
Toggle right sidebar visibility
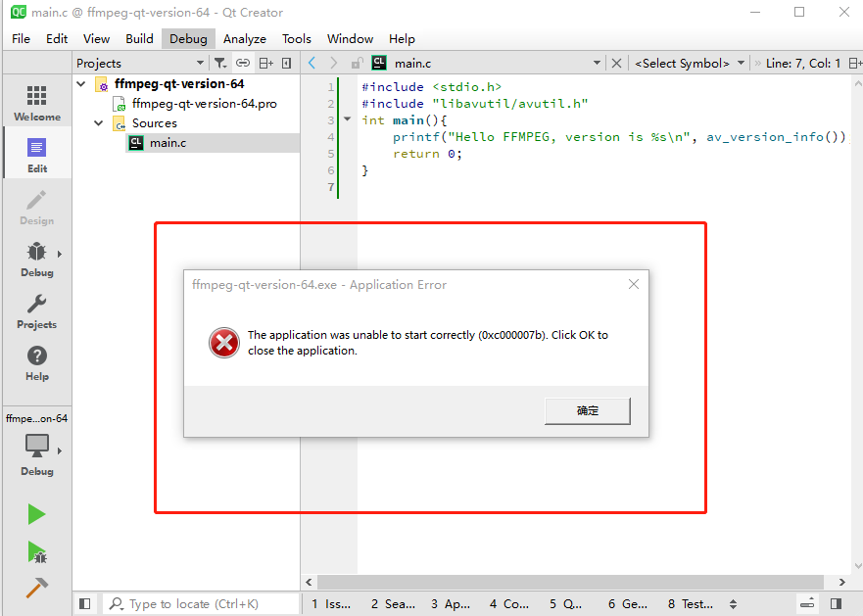pyautogui.click(x=836, y=604)
